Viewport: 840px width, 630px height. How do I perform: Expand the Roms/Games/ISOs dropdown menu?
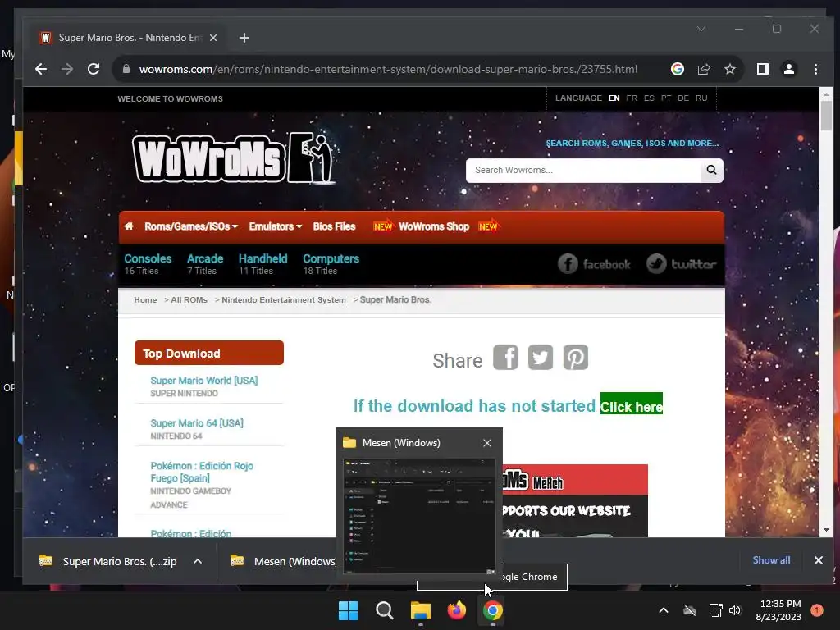point(190,226)
